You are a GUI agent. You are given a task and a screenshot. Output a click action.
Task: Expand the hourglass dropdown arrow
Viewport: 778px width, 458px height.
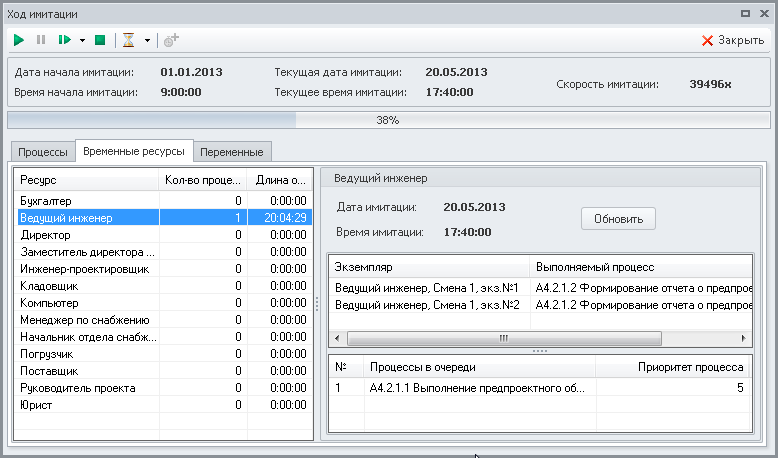147,41
